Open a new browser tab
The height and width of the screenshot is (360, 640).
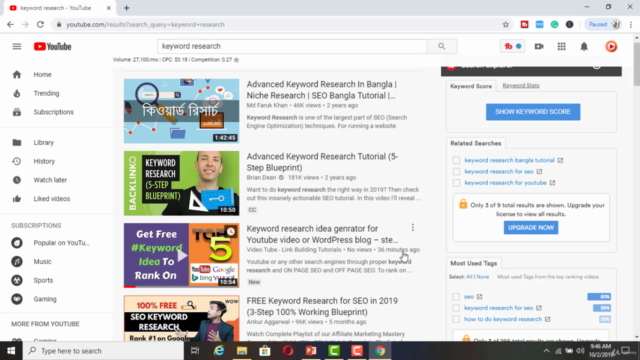[x=127, y=8]
